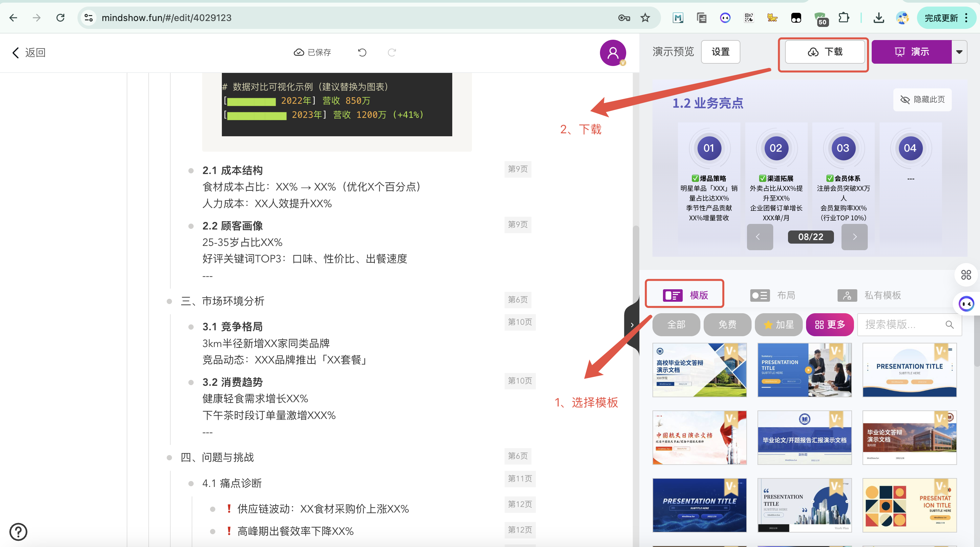This screenshot has height=547, width=980.
Task: Filter templates by 免费
Action: (727, 324)
